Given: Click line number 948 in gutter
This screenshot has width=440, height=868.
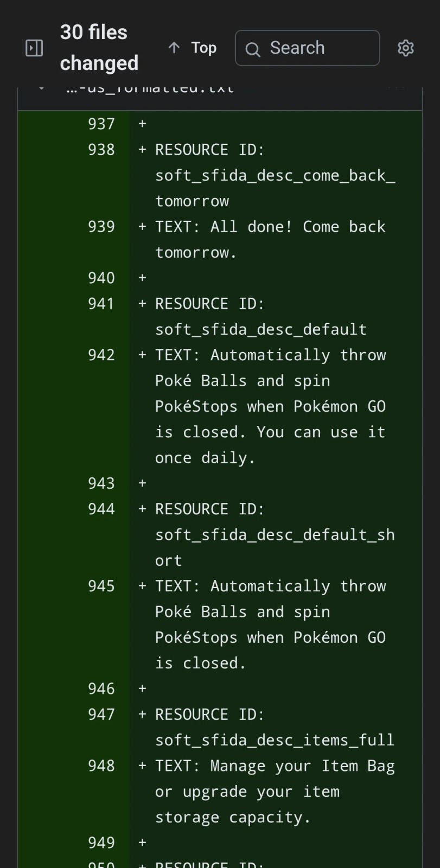Looking at the screenshot, I should [x=101, y=765].
